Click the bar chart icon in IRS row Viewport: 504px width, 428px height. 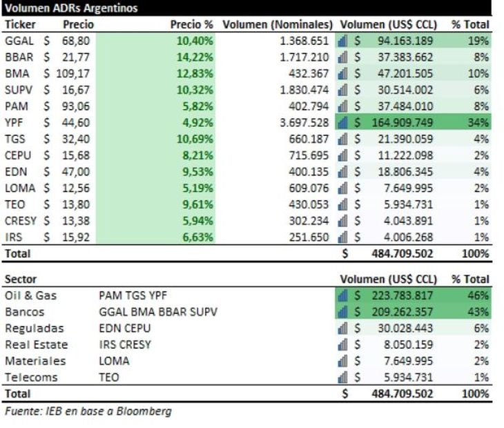point(342,237)
